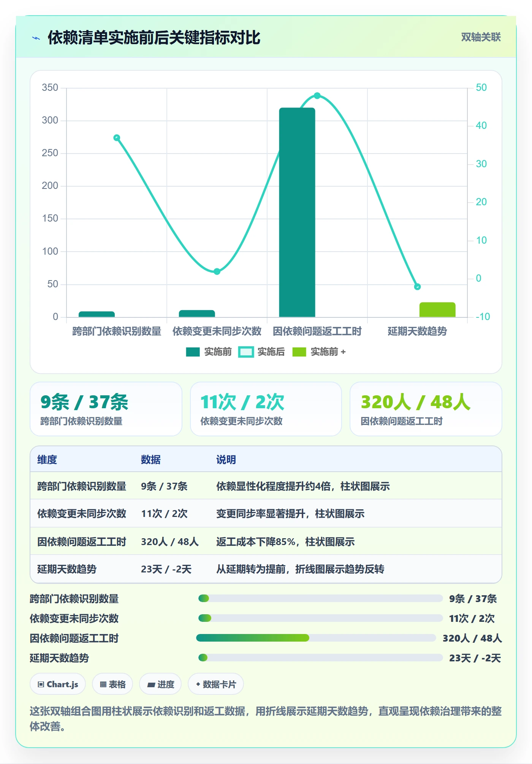Toggle the green 实施前 + legend item
Viewport: 532px width, 764px height.
[319, 352]
